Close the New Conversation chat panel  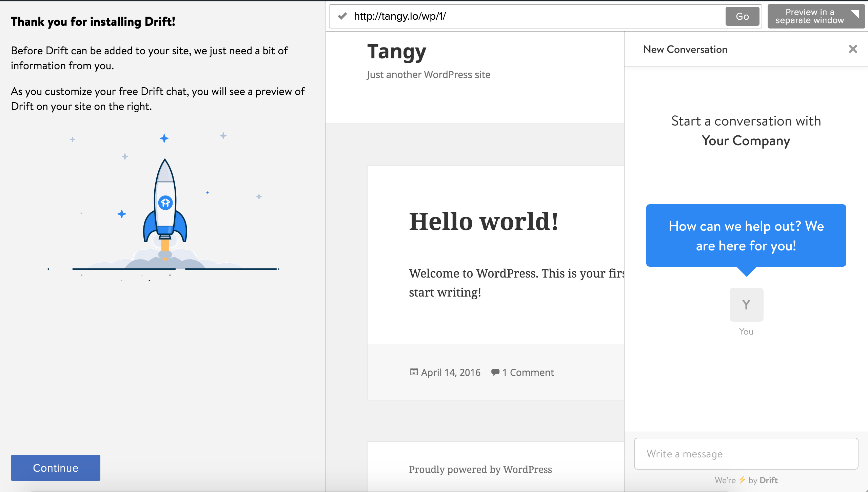[853, 49]
